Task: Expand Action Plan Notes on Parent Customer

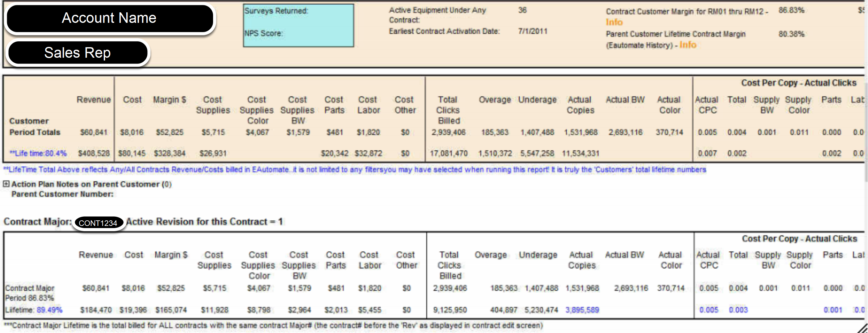Action: 6,184
